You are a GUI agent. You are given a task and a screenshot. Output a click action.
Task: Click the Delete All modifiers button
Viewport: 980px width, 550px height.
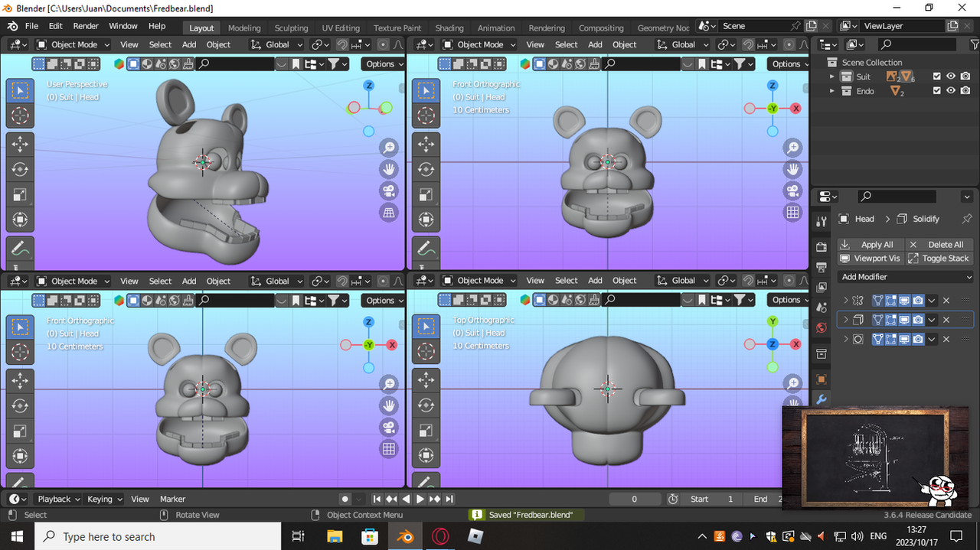pos(939,245)
